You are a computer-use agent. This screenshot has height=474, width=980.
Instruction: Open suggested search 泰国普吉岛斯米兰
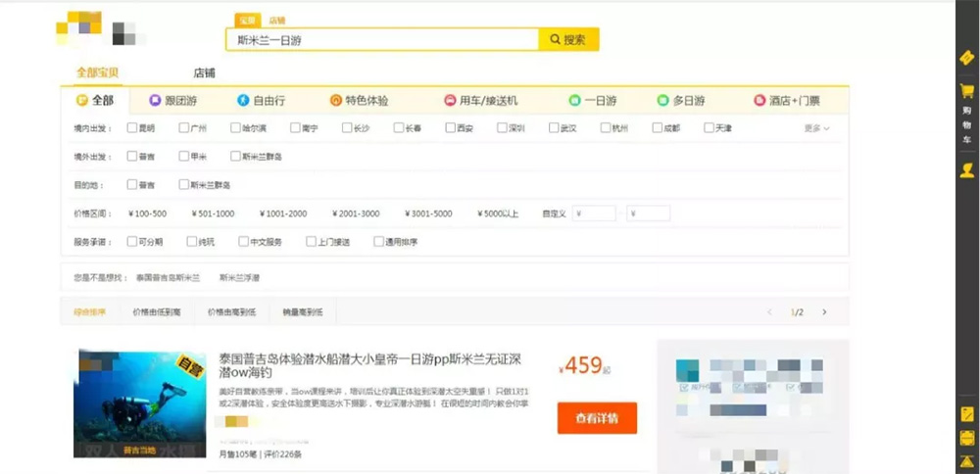pos(169,278)
